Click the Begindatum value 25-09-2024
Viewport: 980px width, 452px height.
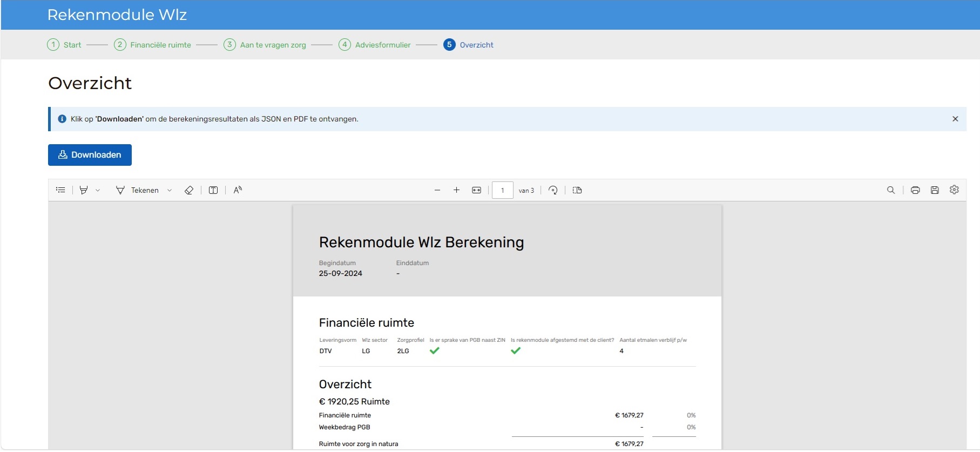coord(341,274)
